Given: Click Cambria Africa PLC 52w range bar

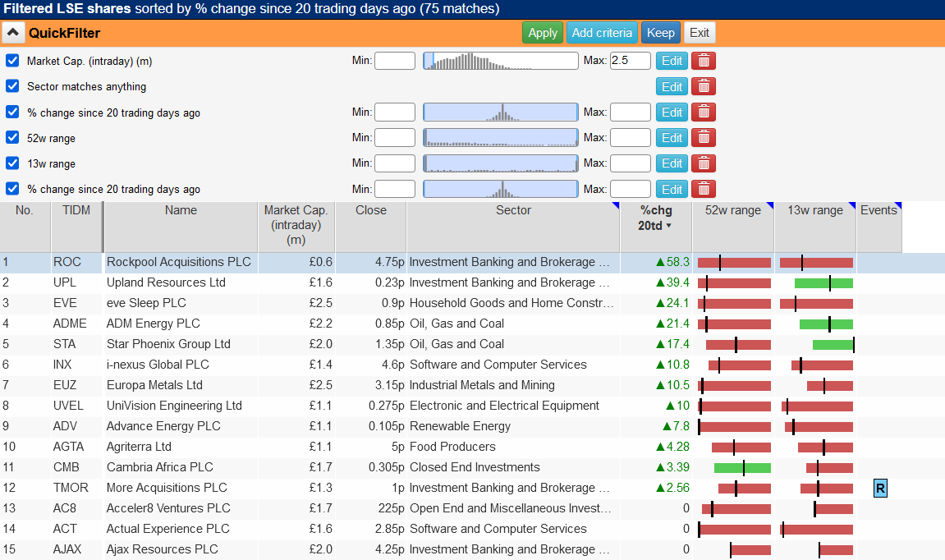Looking at the screenshot, I should 742,468.
